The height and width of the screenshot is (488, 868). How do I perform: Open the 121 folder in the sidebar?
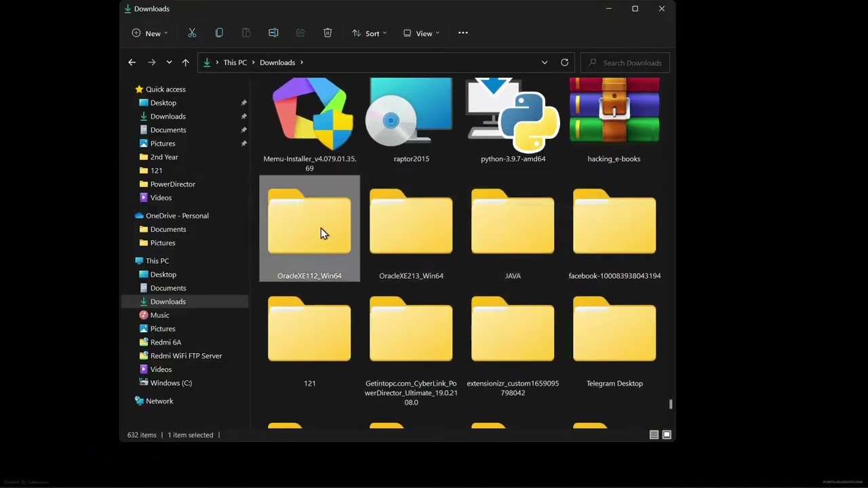point(157,171)
